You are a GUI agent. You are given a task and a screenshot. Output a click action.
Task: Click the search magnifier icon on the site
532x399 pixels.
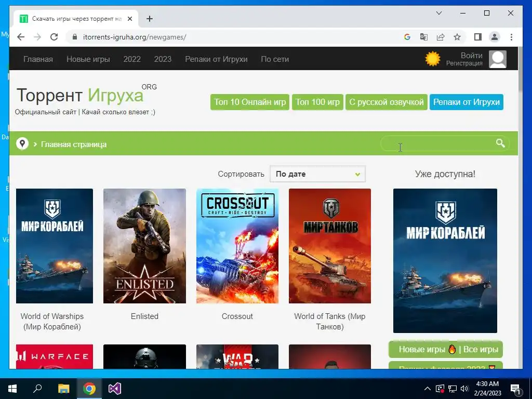point(500,143)
